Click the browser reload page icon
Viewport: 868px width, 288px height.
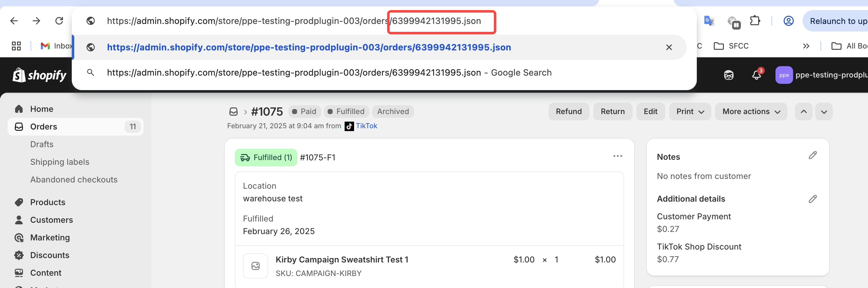click(x=59, y=21)
